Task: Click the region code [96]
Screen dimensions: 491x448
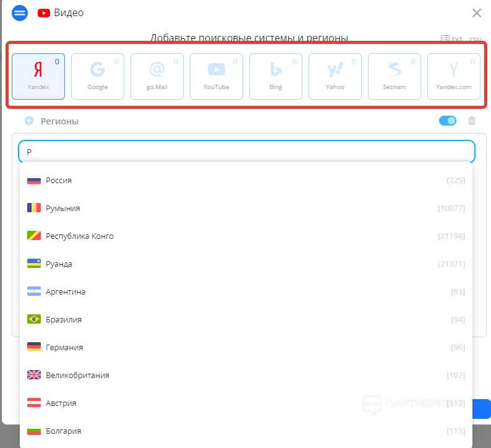Action: coord(458,347)
